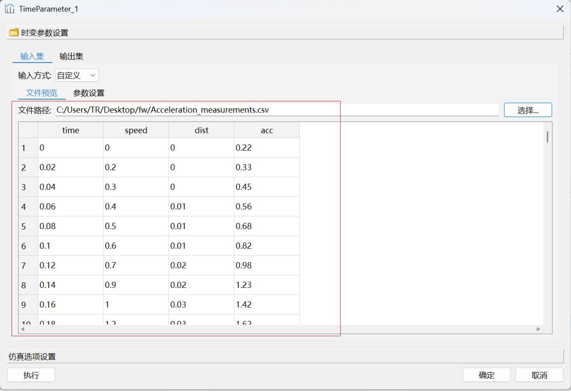The width and height of the screenshot is (571, 392).
Task: Open the 参数设置 tab
Action: click(88, 93)
